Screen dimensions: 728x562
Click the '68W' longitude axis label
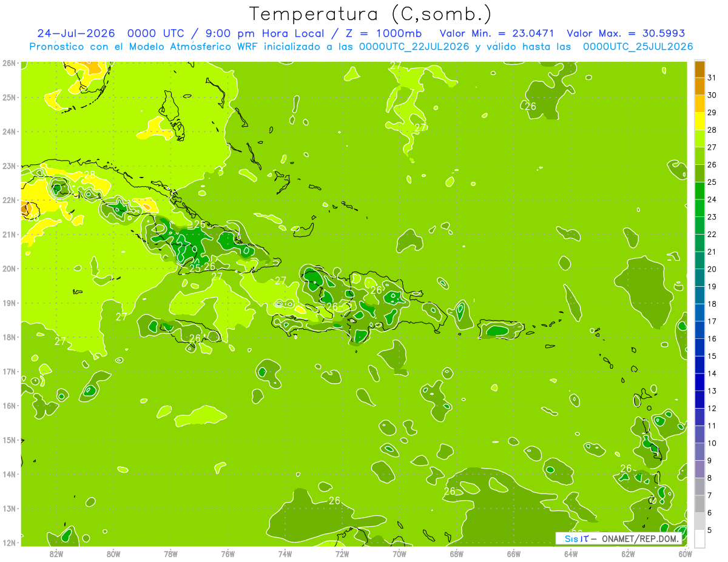coord(457,554)
